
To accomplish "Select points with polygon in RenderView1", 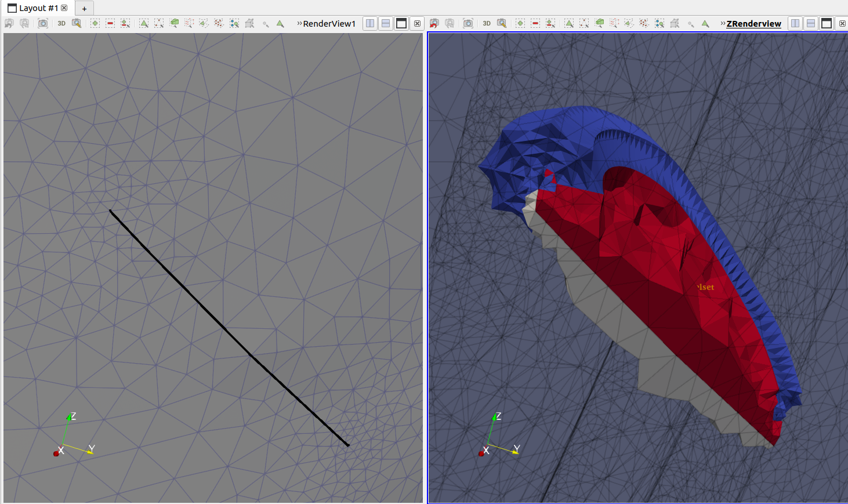I will [219, 23].
